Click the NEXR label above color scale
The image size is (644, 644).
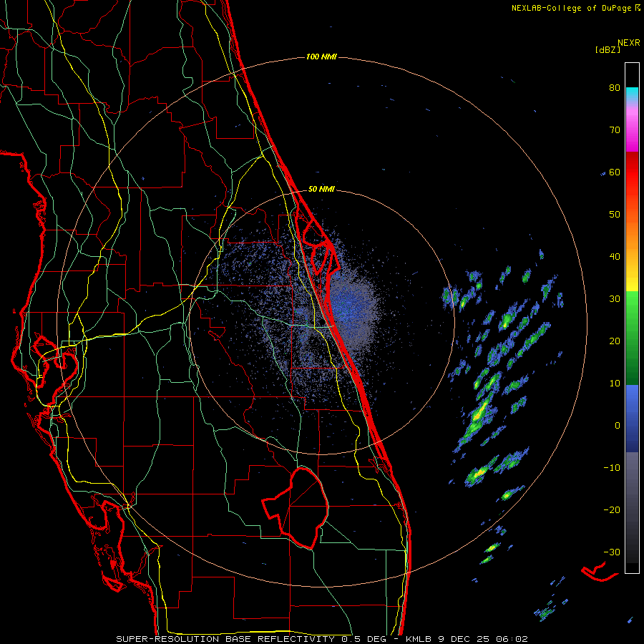(x=628, y=43)
